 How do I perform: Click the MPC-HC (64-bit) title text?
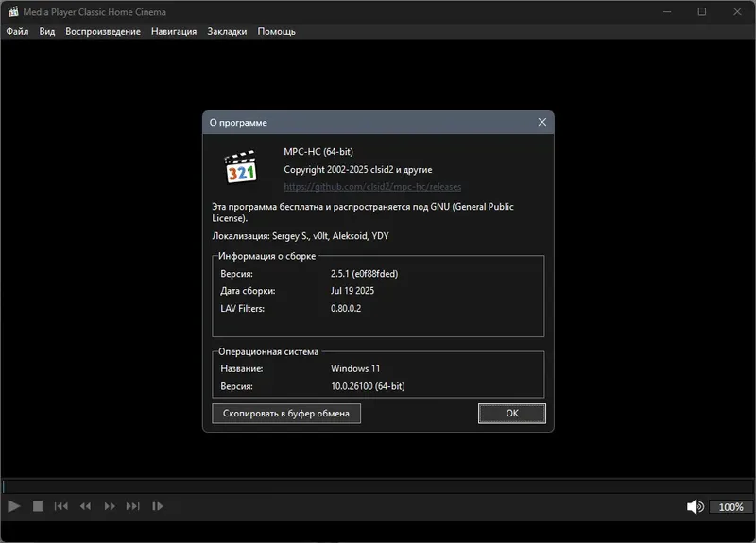coord(318,152)
